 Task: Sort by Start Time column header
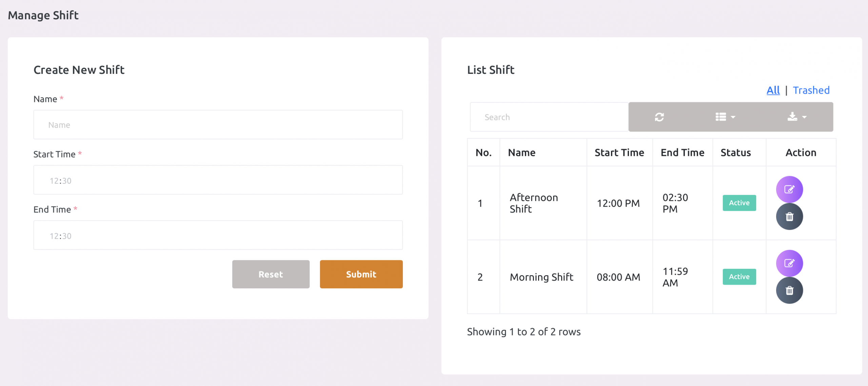pyautogui.click(x=619, y=153)
